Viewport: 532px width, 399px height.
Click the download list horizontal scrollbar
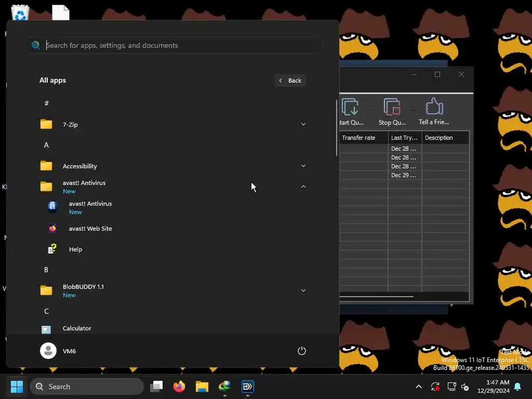376,297
